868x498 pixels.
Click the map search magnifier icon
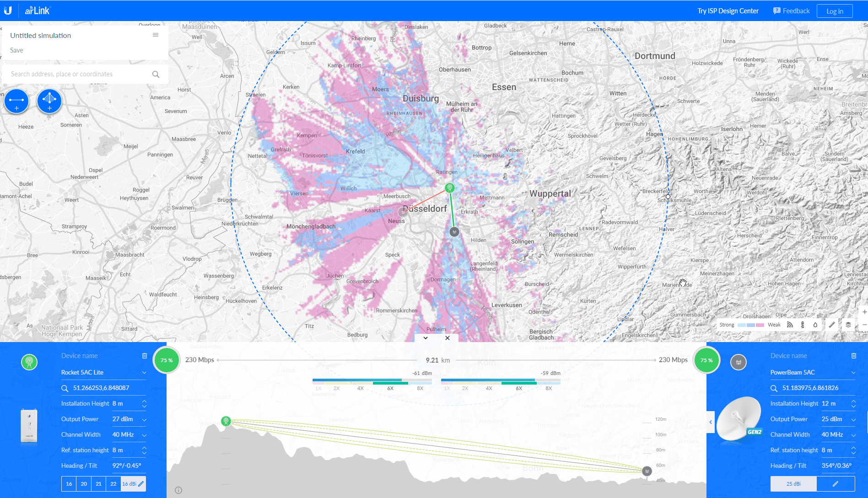156,74
